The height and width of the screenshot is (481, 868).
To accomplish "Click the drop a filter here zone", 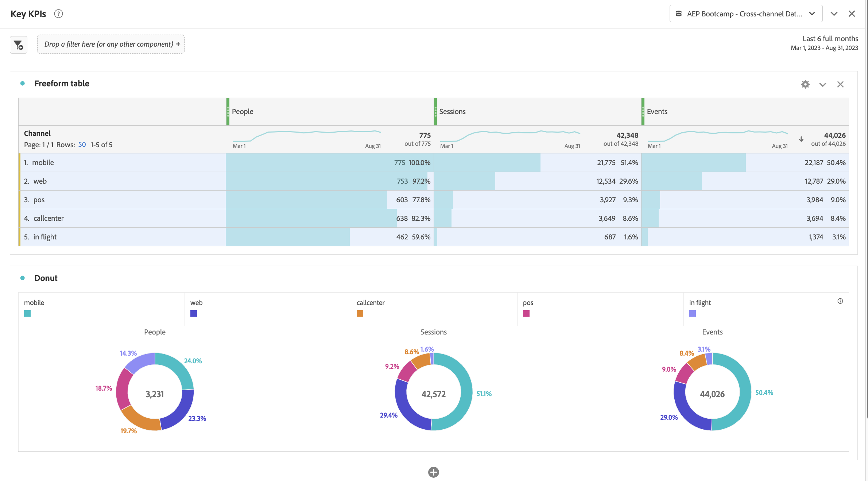I will click(111, 44).
